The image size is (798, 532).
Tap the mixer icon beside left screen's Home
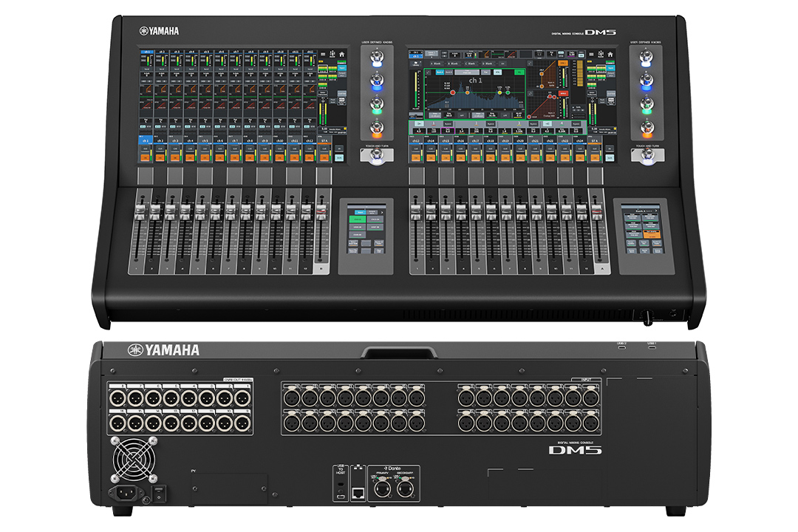coord(332,54)
